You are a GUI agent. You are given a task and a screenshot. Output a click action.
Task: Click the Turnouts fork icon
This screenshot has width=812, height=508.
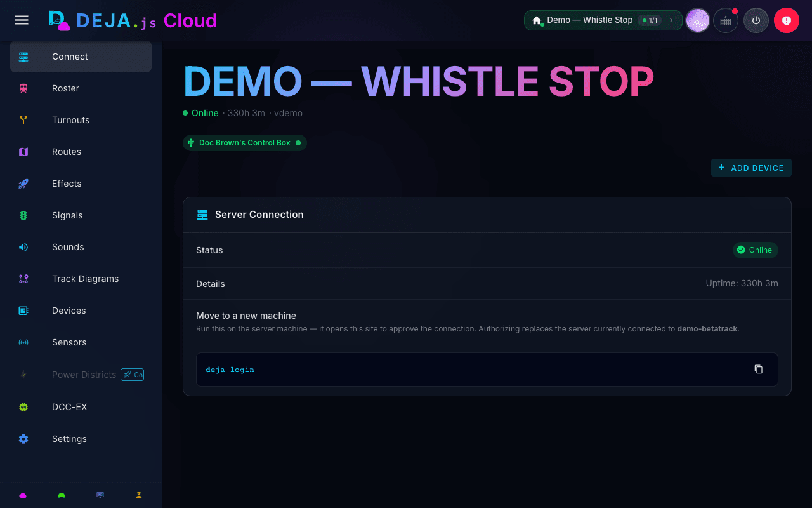23,120
